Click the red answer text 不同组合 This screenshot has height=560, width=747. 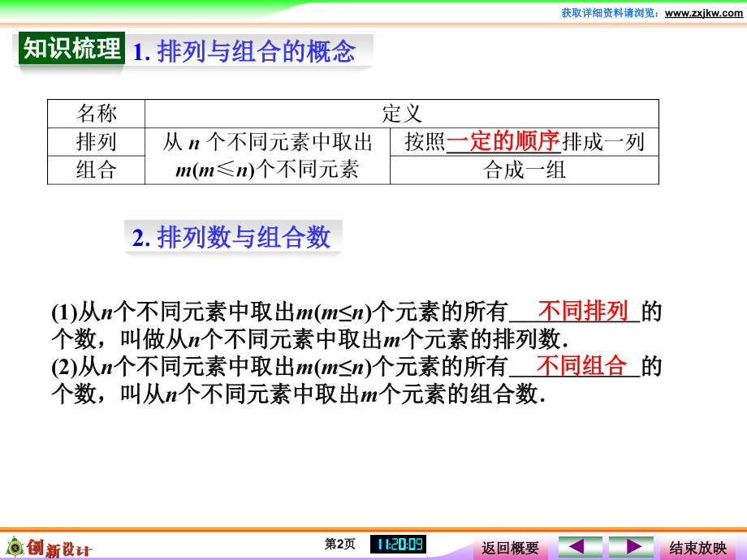coord(582,366)
